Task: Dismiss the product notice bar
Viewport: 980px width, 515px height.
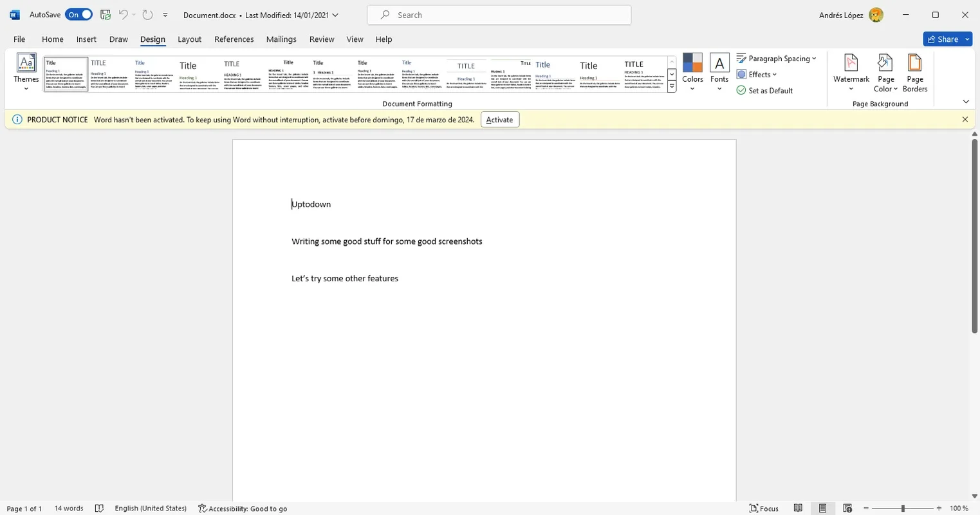Action: 965,120
